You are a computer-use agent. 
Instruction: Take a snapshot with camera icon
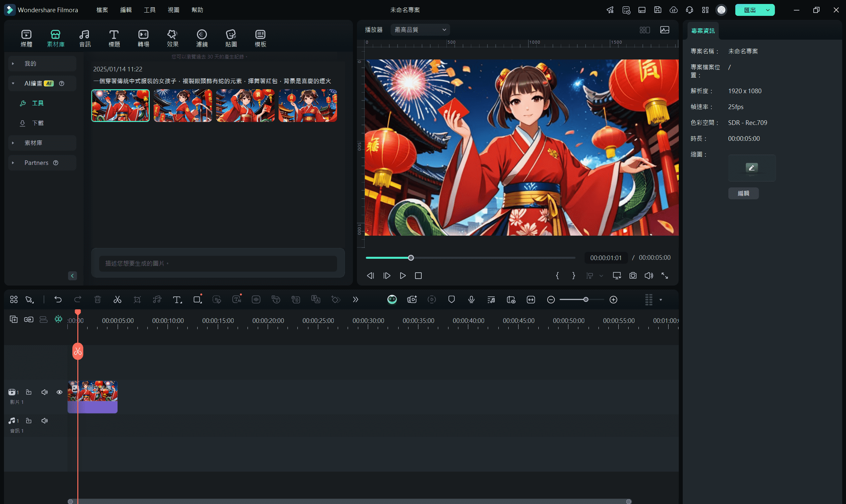[x=633, y=275]
